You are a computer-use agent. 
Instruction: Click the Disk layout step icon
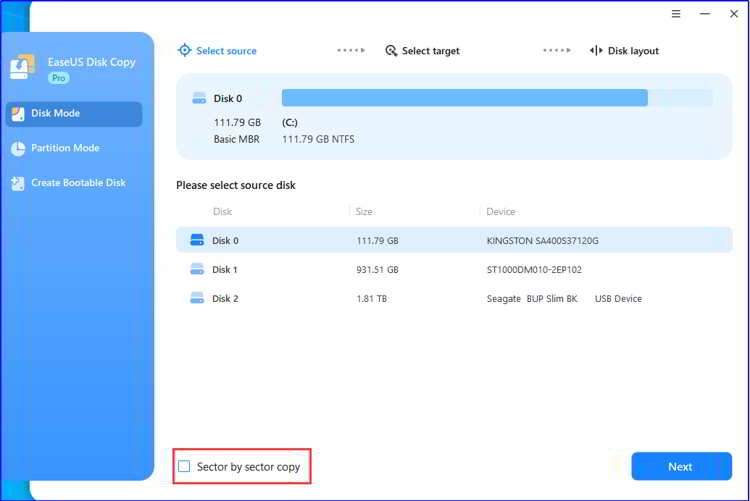pos(596,51)
